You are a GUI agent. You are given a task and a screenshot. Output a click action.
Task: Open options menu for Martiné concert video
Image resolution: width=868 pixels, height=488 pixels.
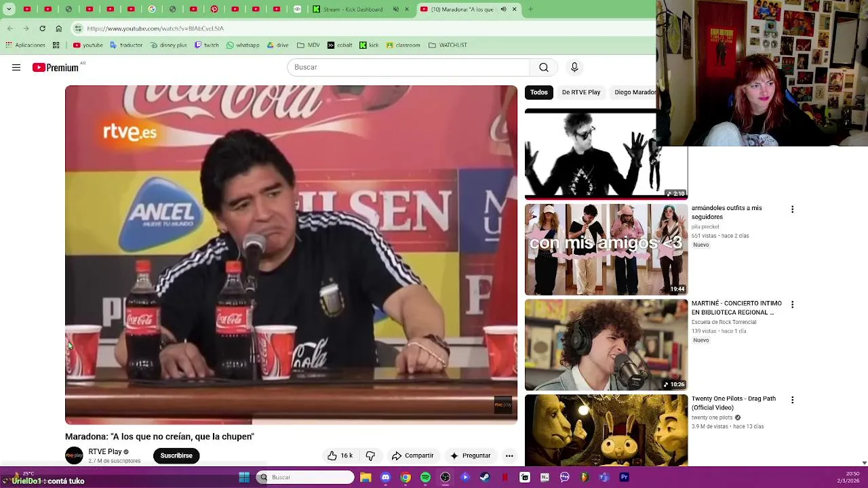[792, 304]
